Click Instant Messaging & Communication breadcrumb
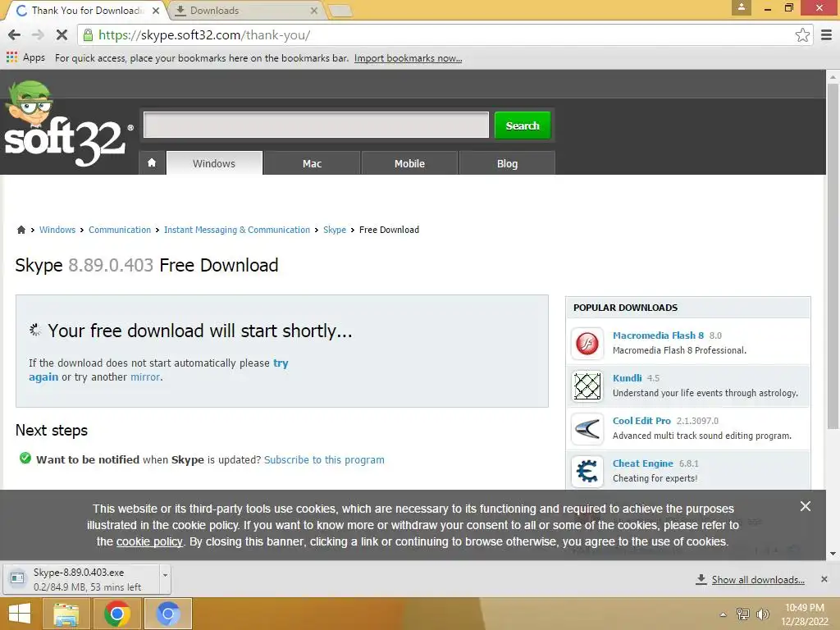The height and width of the screenshot is (630, 840). [237, 230]
